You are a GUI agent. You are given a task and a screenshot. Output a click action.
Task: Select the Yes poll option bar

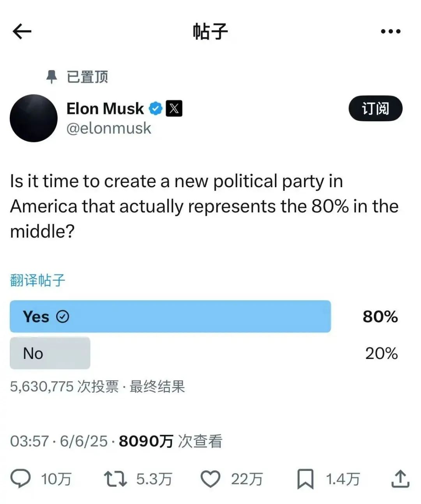(x=170, y=316)
